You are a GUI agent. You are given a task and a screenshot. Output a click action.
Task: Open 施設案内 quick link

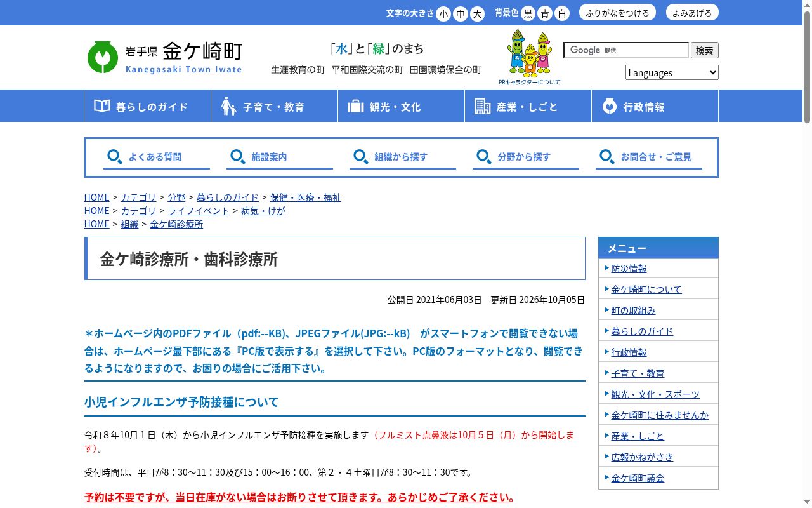pyautogui.click(x=280, y=157)
